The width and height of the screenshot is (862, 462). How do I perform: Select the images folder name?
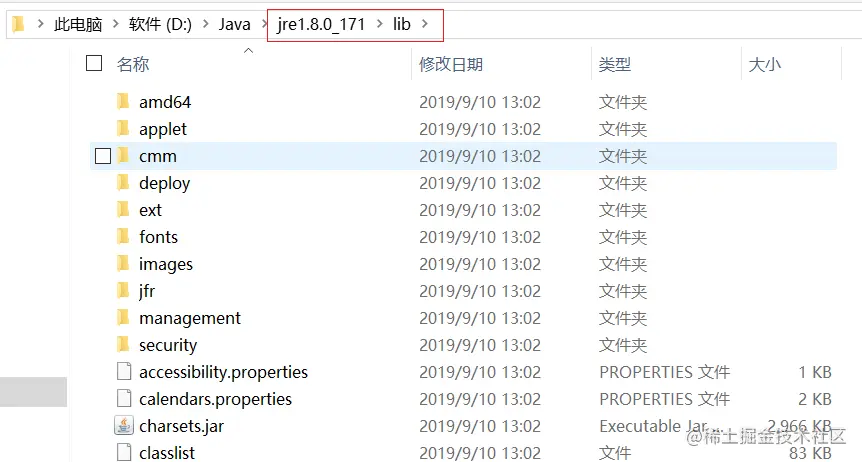pos(165,265)
